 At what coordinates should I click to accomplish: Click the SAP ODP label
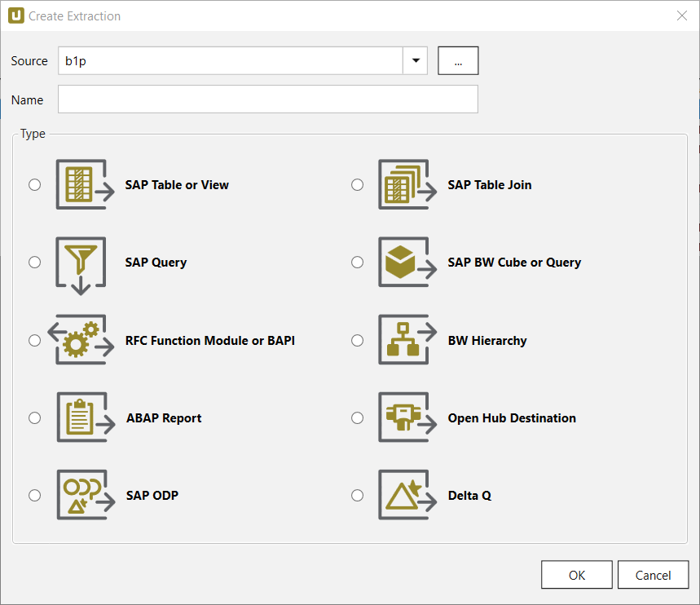tap(152, 496)
